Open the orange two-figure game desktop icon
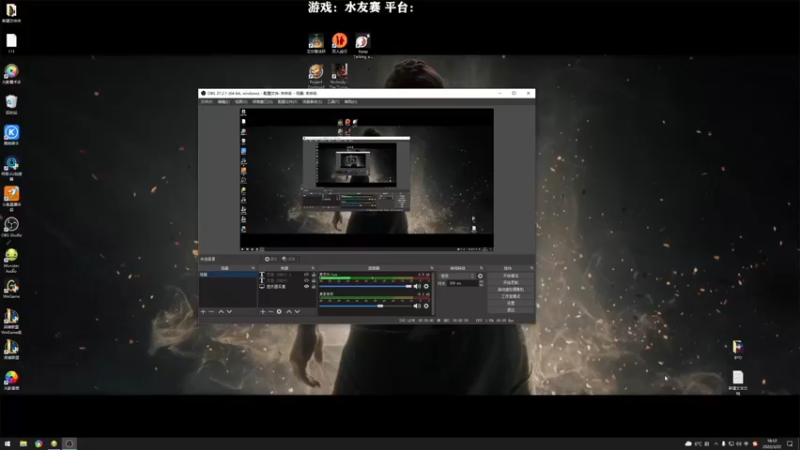Screen dimensions: 800x450 pyautogui.click(x=339, y=43)
